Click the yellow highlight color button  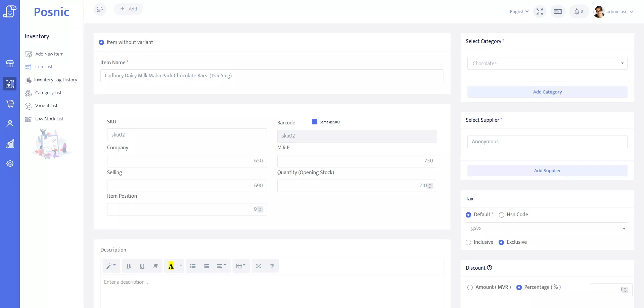click(x=171, y=266)
